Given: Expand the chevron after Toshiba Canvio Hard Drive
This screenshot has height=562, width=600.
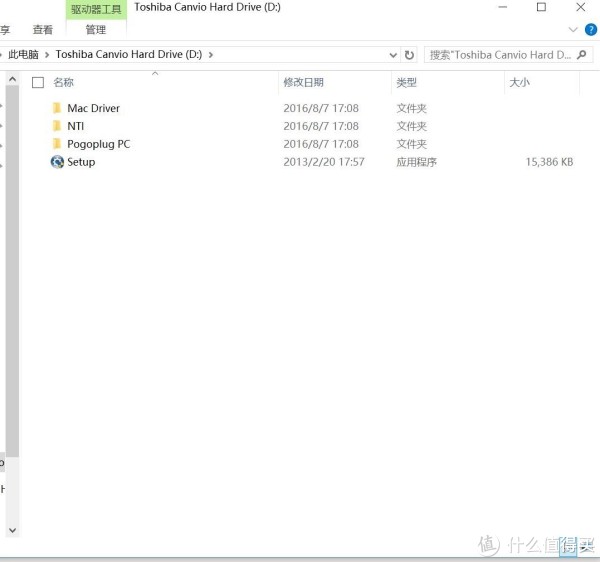Looking at the screenshot, I should click(x=210, y=55).
